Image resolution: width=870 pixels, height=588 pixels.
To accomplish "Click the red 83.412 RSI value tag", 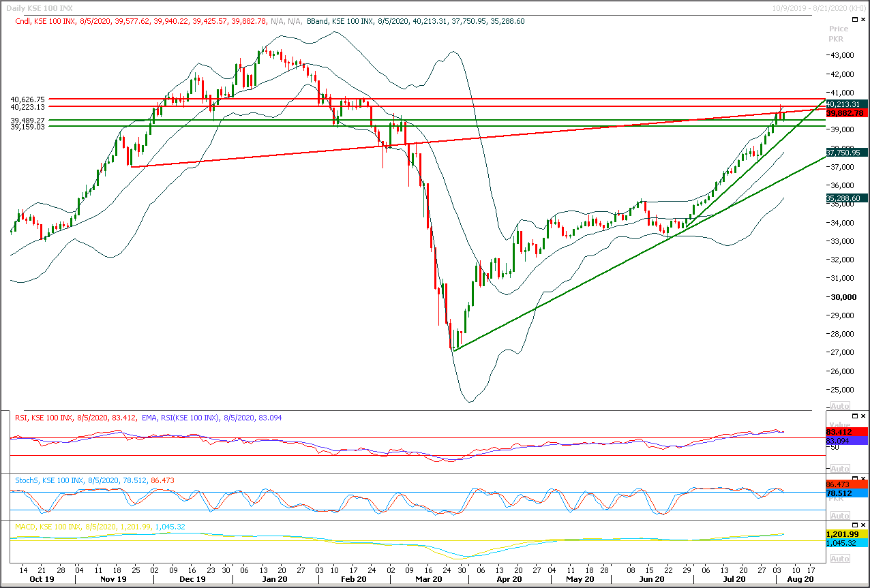I will click(x=847, y=432).
